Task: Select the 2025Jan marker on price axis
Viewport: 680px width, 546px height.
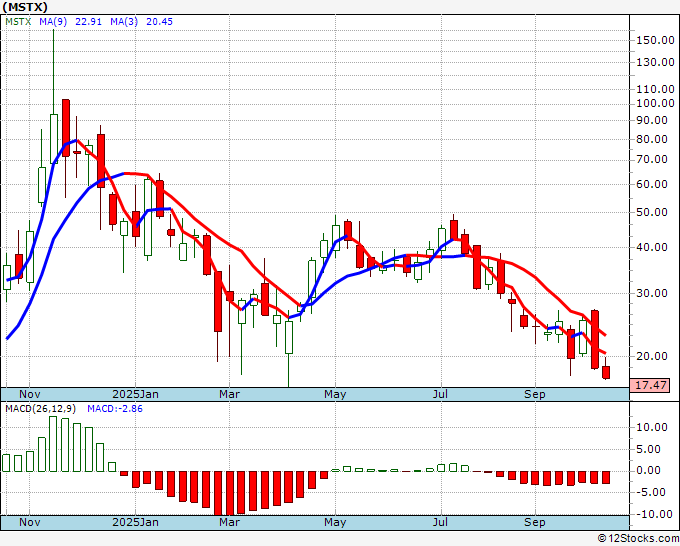Action: (x=135, y=394)
